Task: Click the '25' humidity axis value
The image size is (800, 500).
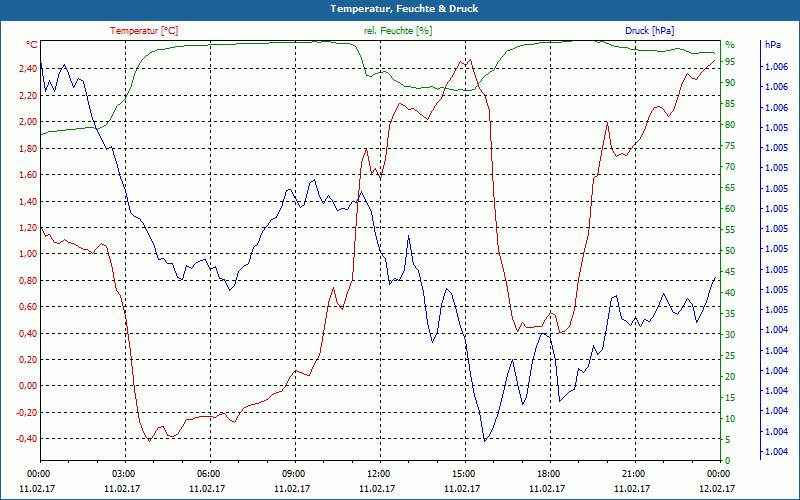Action: (730, 356)
